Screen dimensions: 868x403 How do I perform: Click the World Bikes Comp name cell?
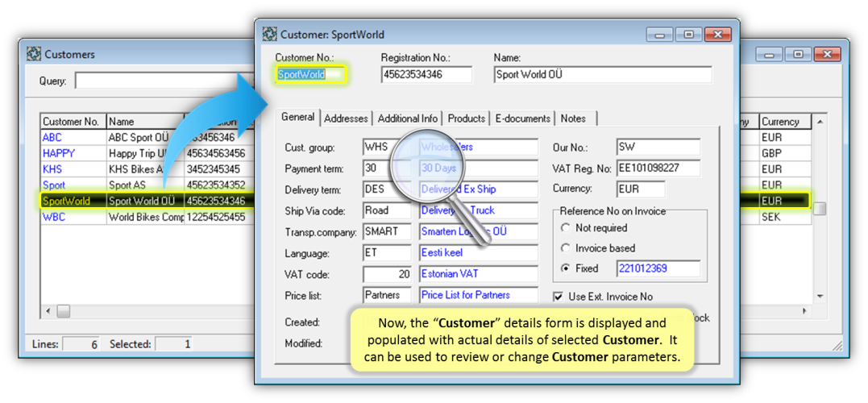tap(146, 217)
